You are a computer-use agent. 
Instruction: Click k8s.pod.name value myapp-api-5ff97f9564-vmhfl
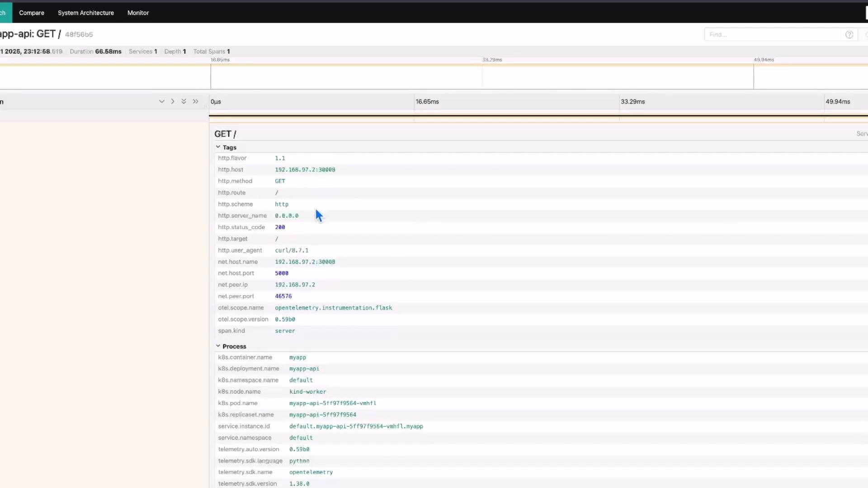tap(333, 403)
